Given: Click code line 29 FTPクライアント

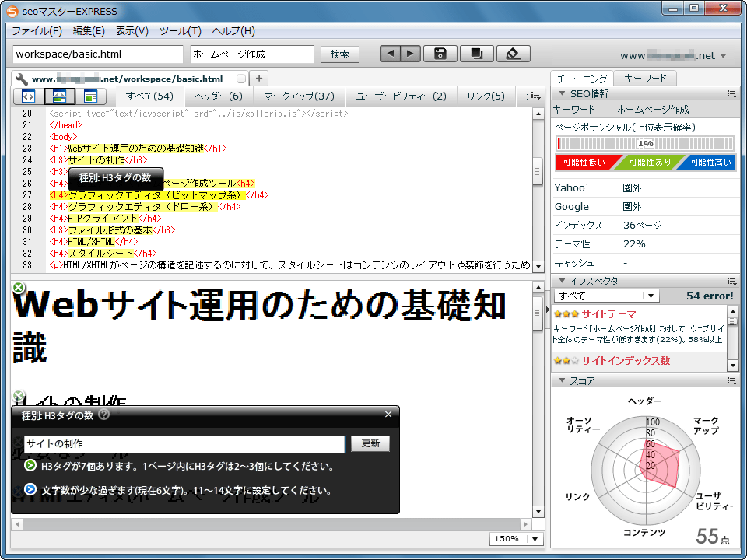Looking at the screenshot, I should coord(105,218).
